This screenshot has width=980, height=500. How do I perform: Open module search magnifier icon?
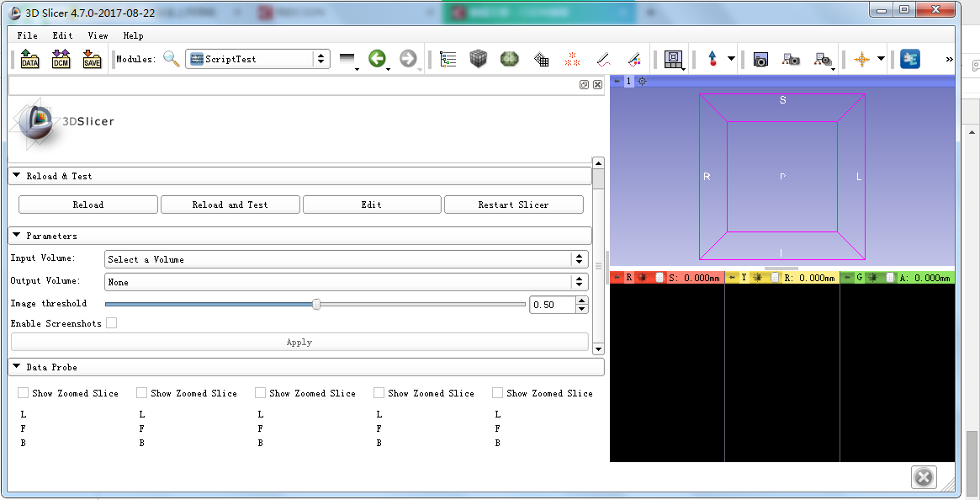pyautogui.click(x=172, y=59)
